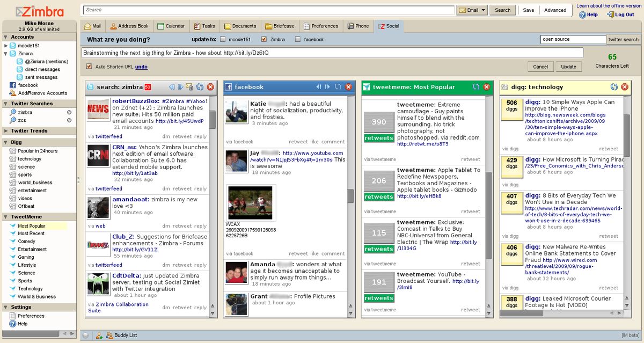Image resolution: width=644 pixels, height=343 pixels.
Task: Retweet the robertBuzzBox tweet
Action: (182, 136)
